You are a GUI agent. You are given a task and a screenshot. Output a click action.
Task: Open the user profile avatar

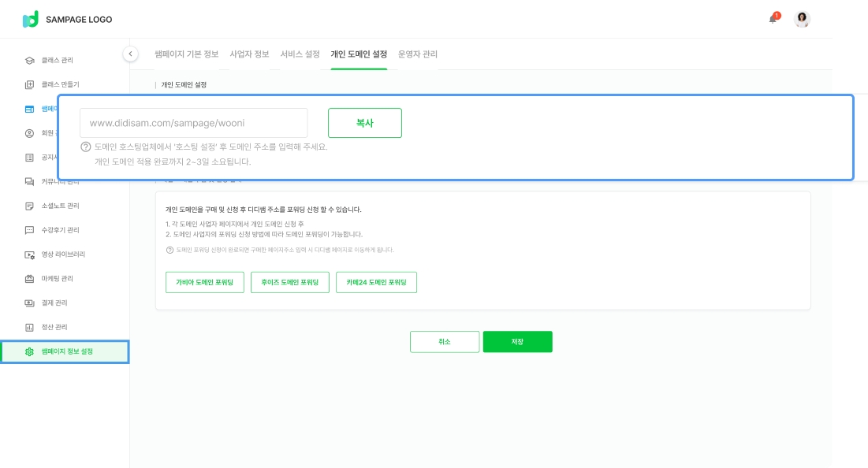pos(802,20)
